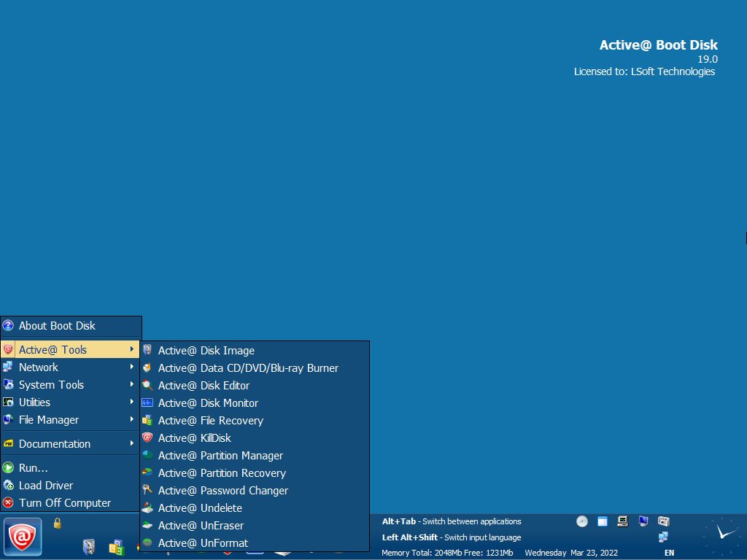Launch Active@ Password Changer
Viewport: 747px width, 560px height.
pyautogui.click(x=255, y=491)
